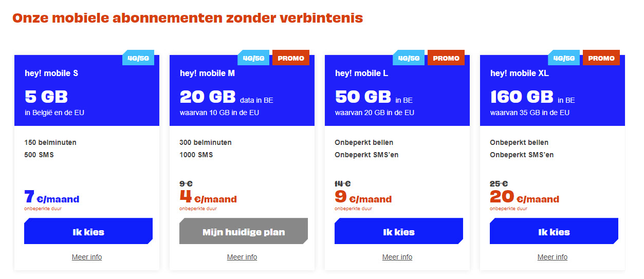Choose the hey! mobile S plan
The image size is (644, 279).
coord(88,232)
